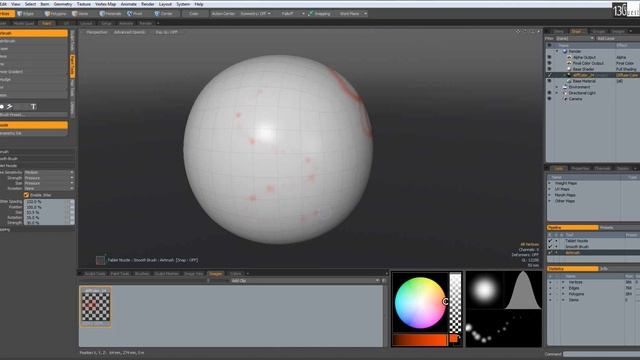Open the Advanced OpenGL shading menu
The image size is (640, 360).
click(129, 32)
